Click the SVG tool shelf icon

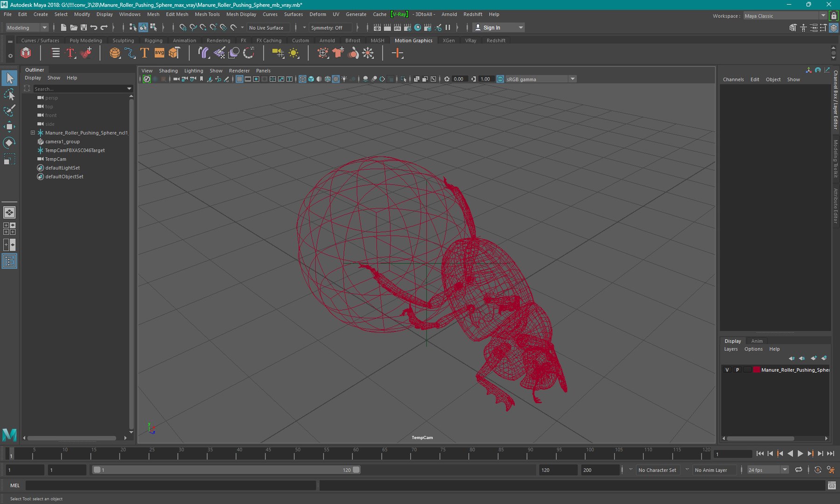[159, 53]
